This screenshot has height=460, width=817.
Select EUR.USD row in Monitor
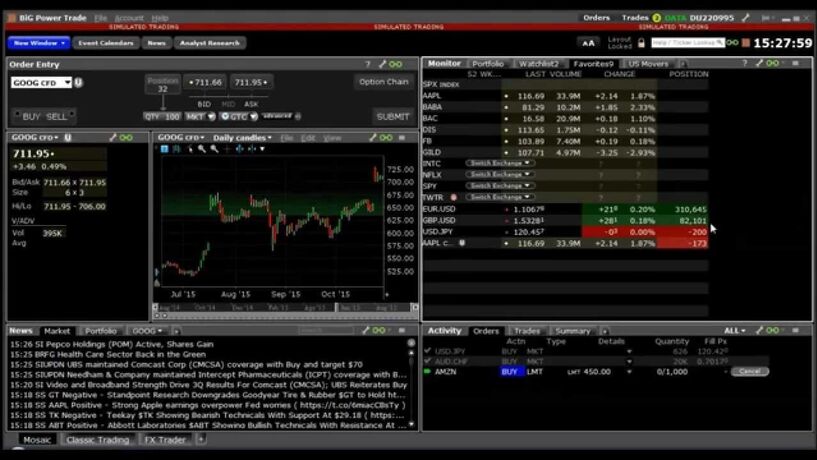pyautogui.click(x=565, y=209)
